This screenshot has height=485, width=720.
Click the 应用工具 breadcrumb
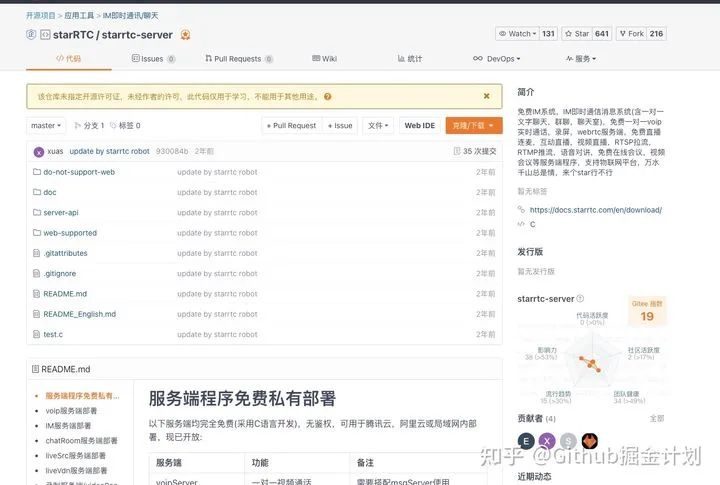(x=79, y=16)
